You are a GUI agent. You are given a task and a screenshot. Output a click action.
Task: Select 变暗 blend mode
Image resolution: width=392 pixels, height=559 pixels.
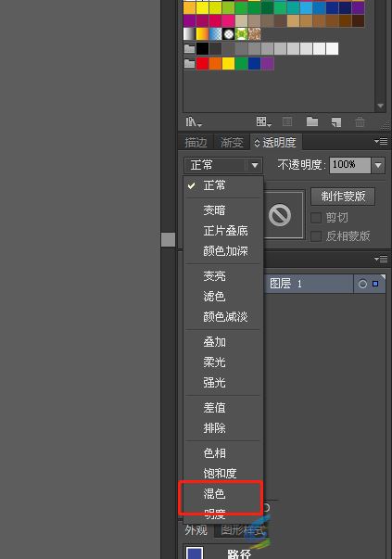tap(223, 210)
